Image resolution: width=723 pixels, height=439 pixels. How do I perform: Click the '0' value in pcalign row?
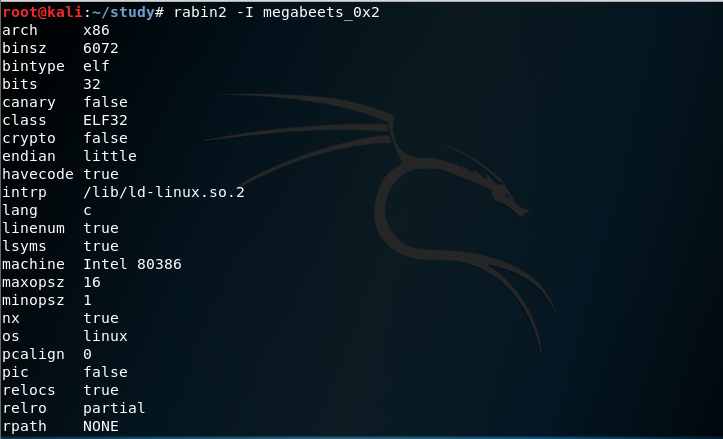pos(88,354)
